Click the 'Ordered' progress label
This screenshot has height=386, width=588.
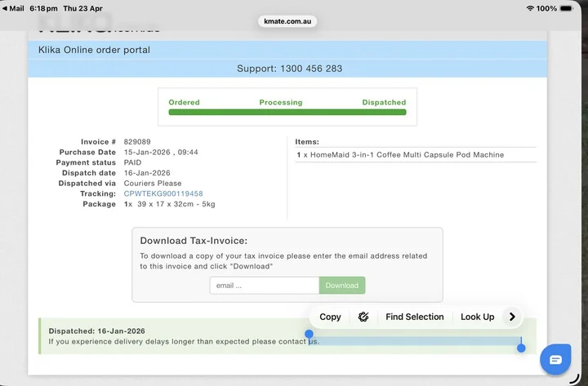tap(184, 102)
